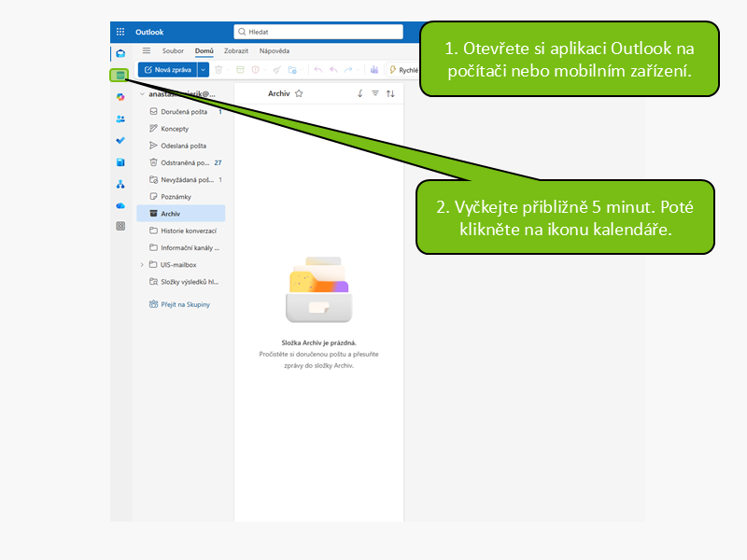Click in the Hledat search field
Image resolution: width=747 pixels, height=560 pixels.
coord(317,32)
